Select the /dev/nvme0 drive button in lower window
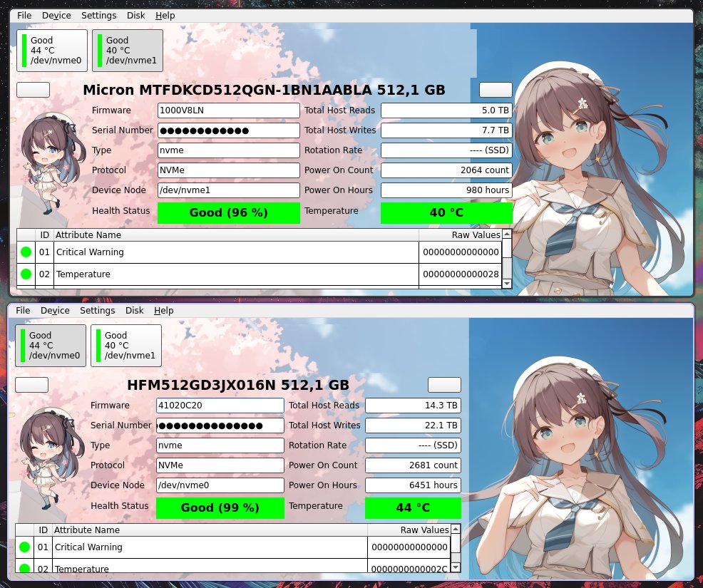 coord(50,345)
